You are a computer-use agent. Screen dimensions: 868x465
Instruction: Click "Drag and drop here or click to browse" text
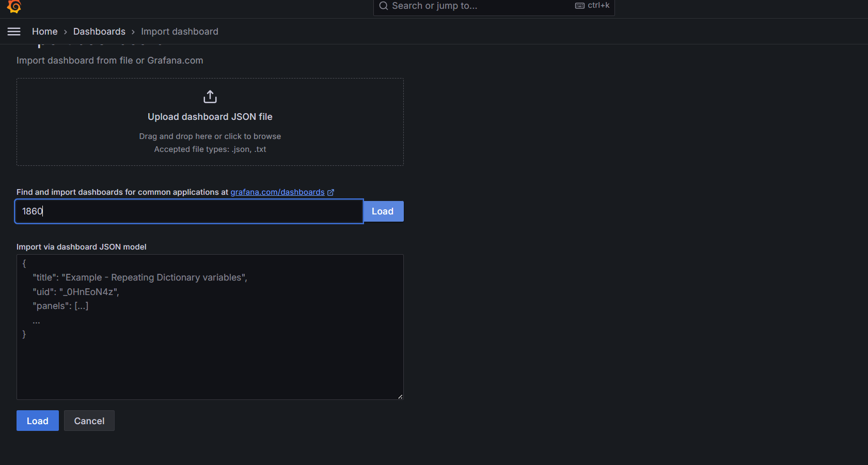coord(210,136)
